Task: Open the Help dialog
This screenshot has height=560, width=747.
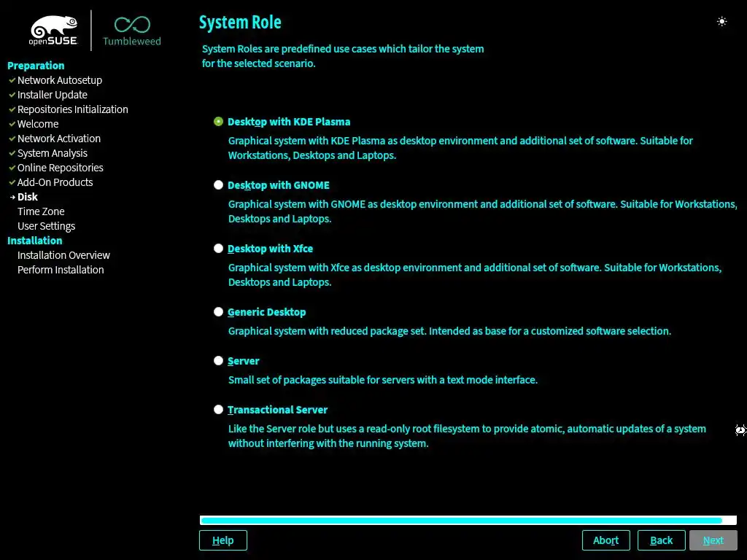Action: 223,540
